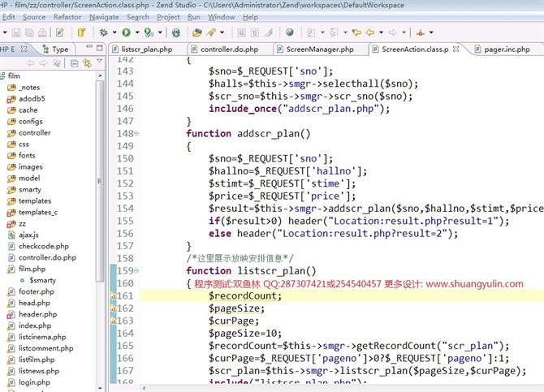Viewport: 544px width, 392px height.
Task: Switch to the Type hierarchy tab
Action: point(55,50)
